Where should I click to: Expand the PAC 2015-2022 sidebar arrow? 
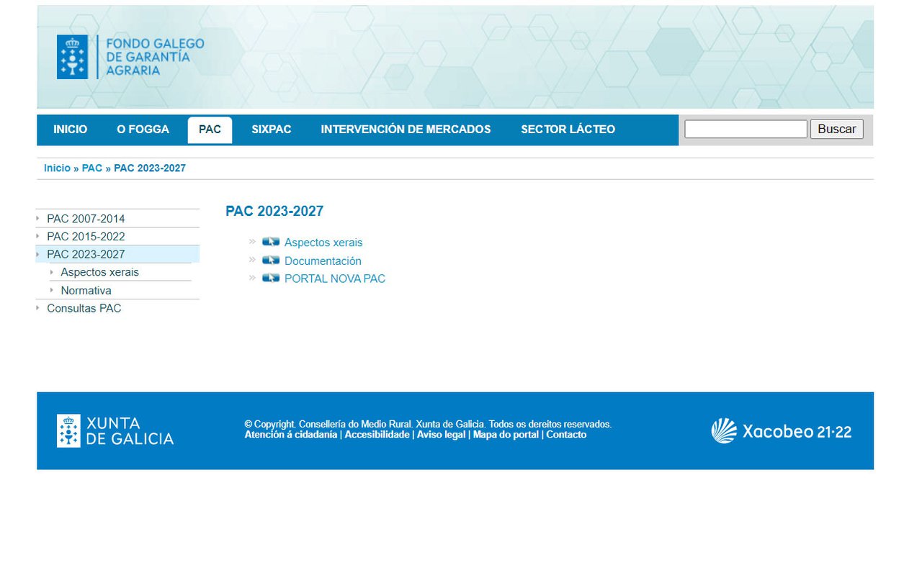pyautogui.click(x=37, y=236)
